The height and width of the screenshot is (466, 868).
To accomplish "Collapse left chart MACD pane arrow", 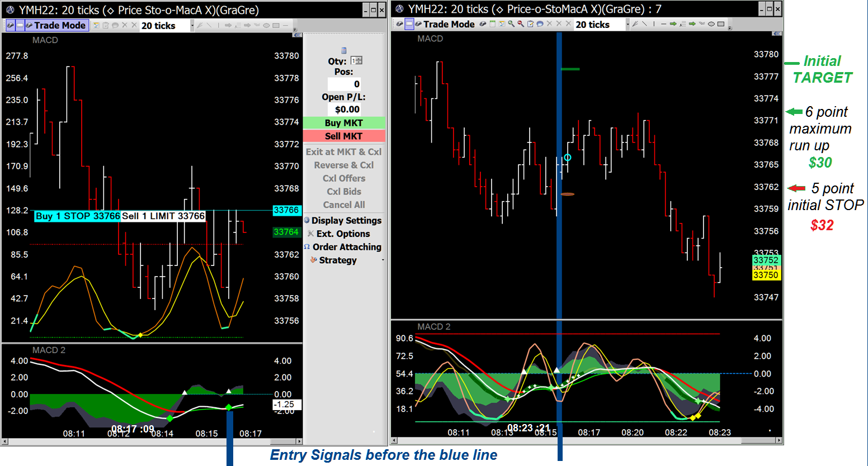I will click(x=298, y=35).
